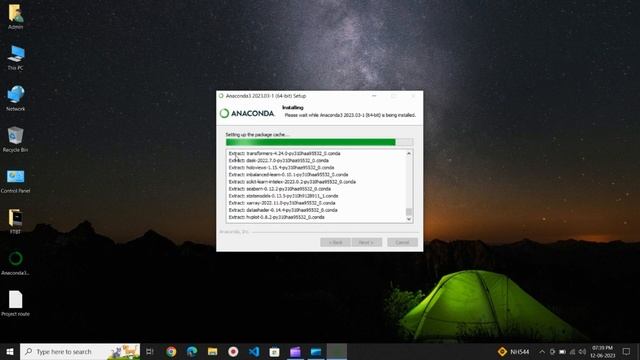The height and width of the screenshot is (360, 640).
Task: Click the Setup title bar Anaconda icon
Action: [221, 96]
